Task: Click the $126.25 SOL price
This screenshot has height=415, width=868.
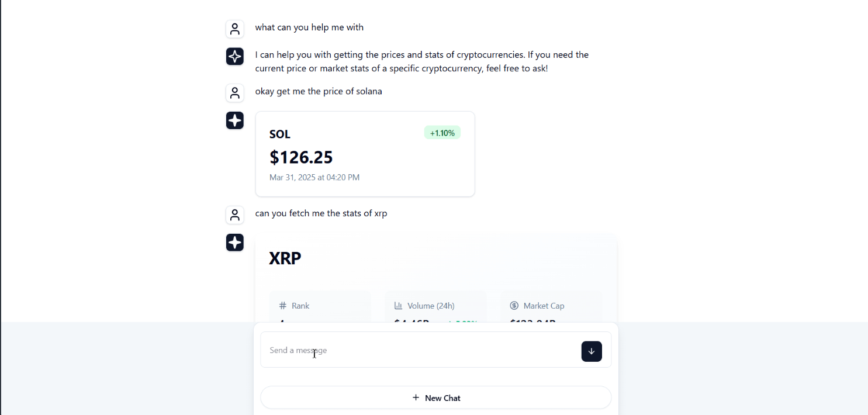Action: (301, 157)
